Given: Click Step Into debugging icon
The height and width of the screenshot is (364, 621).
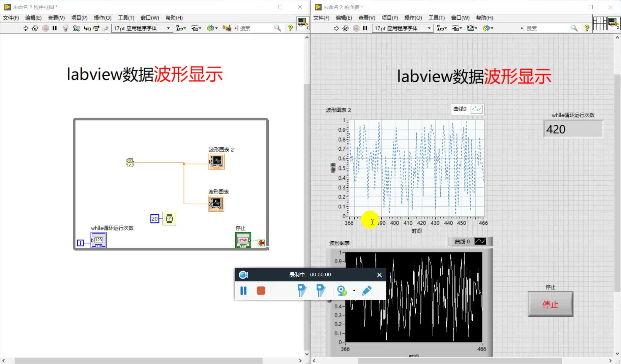Looking at the screenshot, I should pyautogui.click(x=87, y=28).
